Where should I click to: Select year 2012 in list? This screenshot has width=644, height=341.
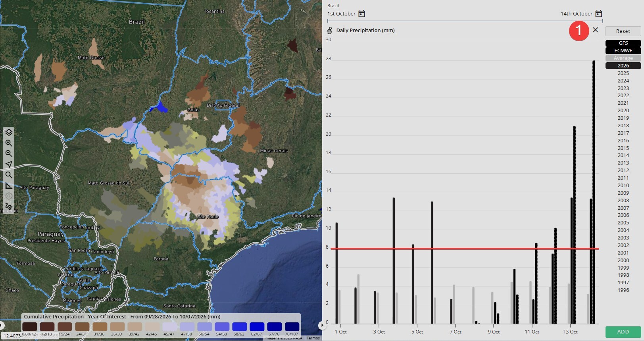[623, 170]
